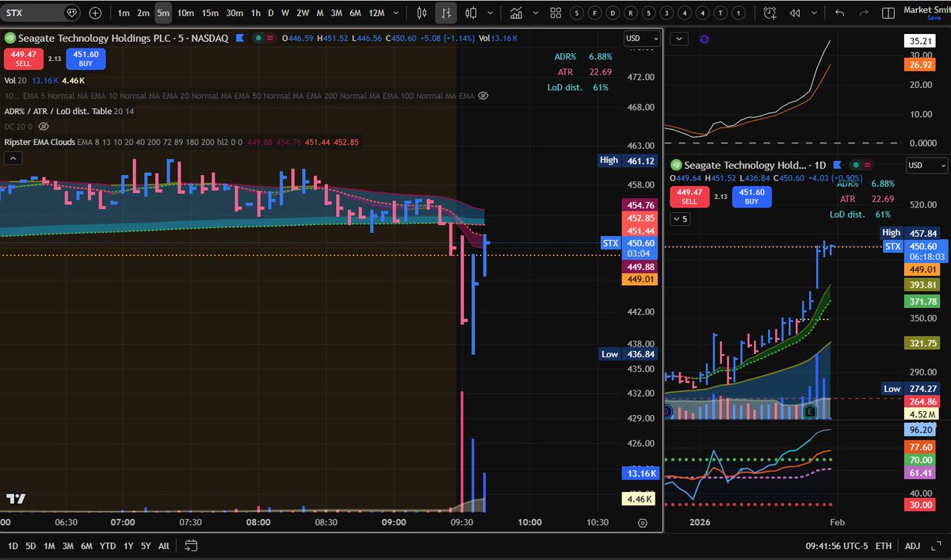Open the split-layout selector icon
This screenshot has width=951, height=560.
coord(890,13)
